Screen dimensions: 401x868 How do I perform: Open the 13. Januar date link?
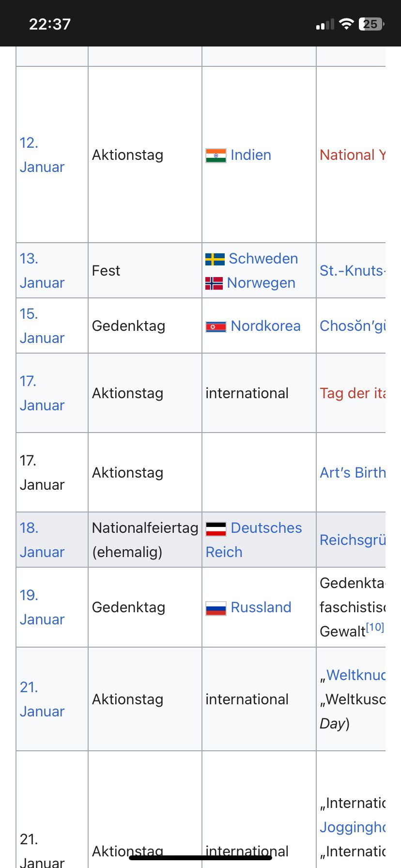(x=42, y=271)
